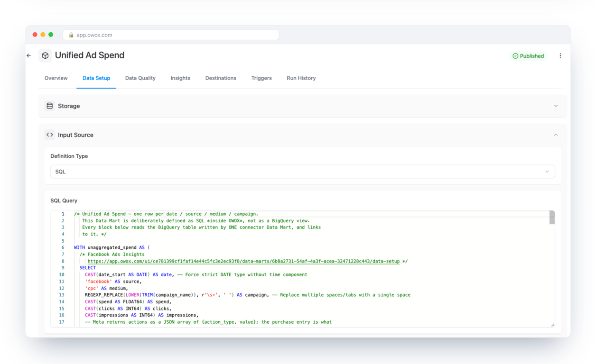Click the Unified Ad Spend title
The height and width of the screenshot is (364, 596).
[90, 55]
